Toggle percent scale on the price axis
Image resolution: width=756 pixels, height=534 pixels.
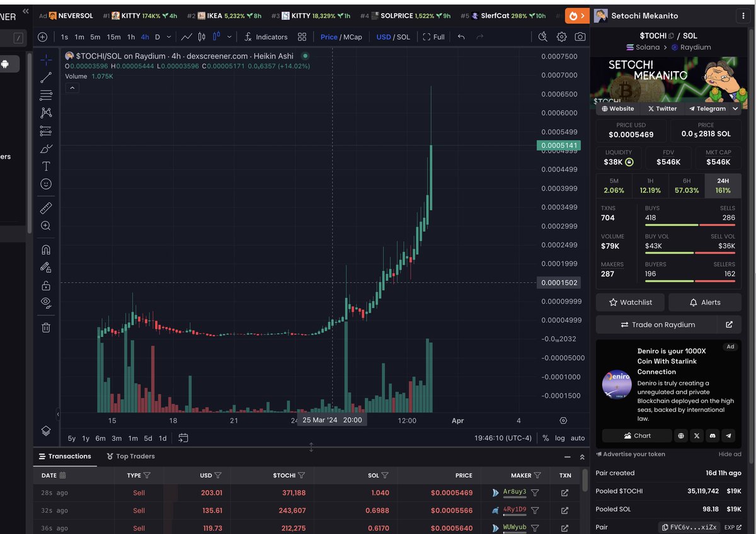pos(546,438)
